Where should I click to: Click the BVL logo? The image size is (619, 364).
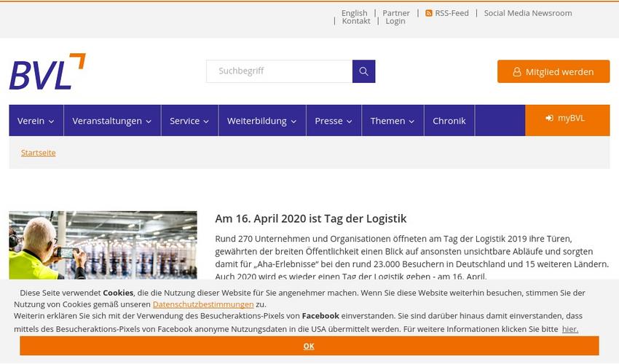pyautogui.click(x=47, y=71)
